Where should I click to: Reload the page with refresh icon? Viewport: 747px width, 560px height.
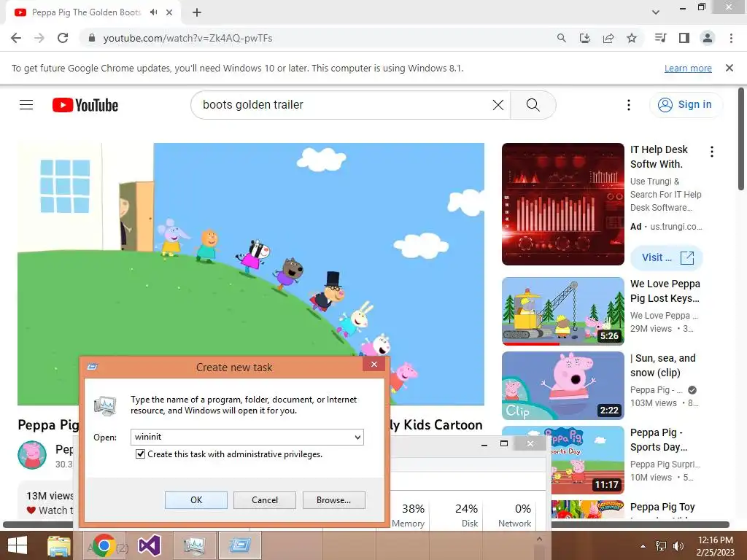pyautogui.click(x=63, y=38)
